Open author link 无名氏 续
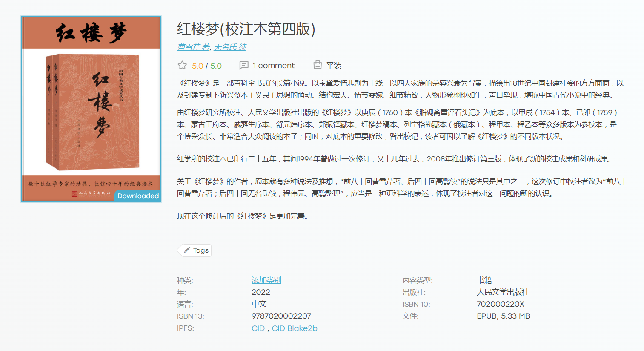This screenshot has width=644, height=351. pyautogui.click(x=230, y=47)
